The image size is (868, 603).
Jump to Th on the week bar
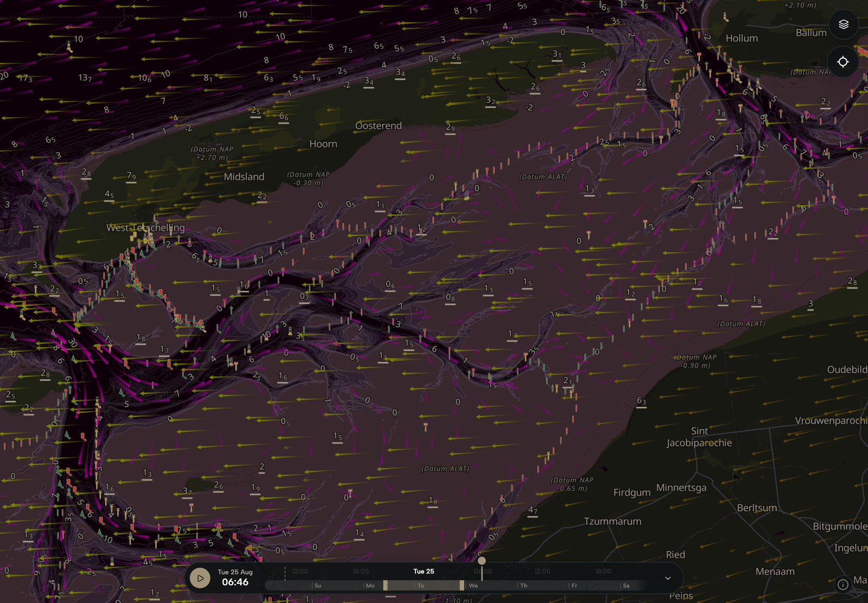[524, 586]
